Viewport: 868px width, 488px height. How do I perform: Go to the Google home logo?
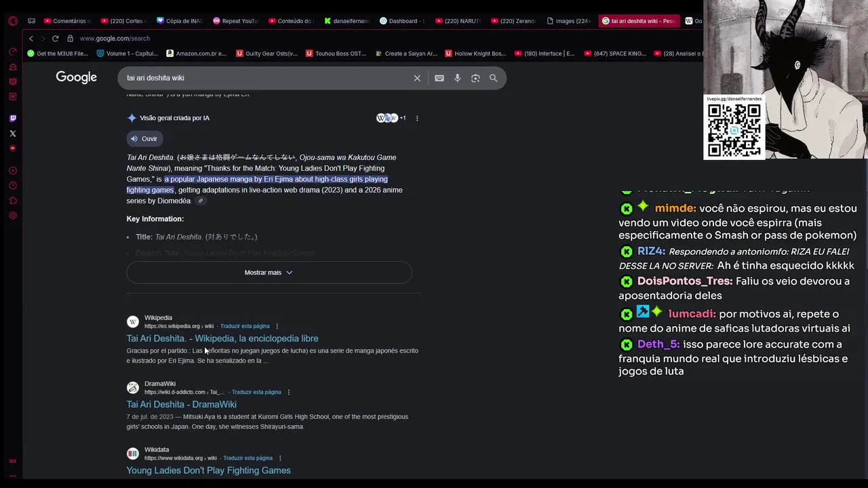(76, 77)
